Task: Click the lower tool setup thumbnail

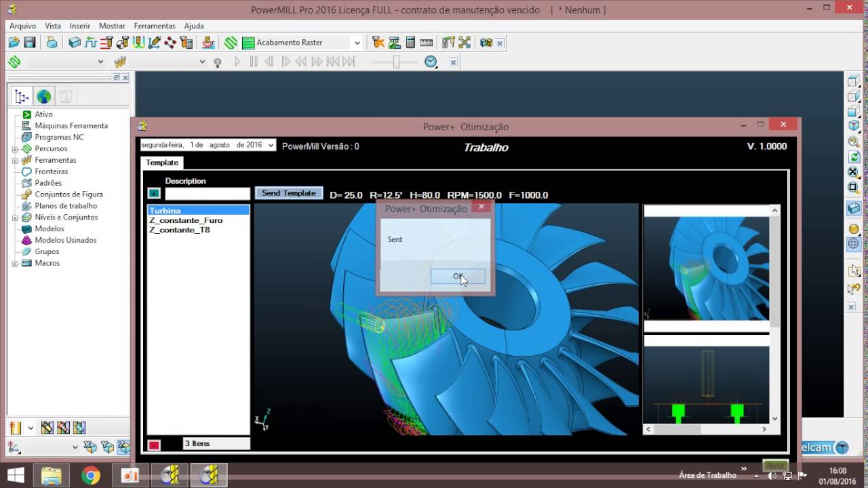Action: click(706, 384)
